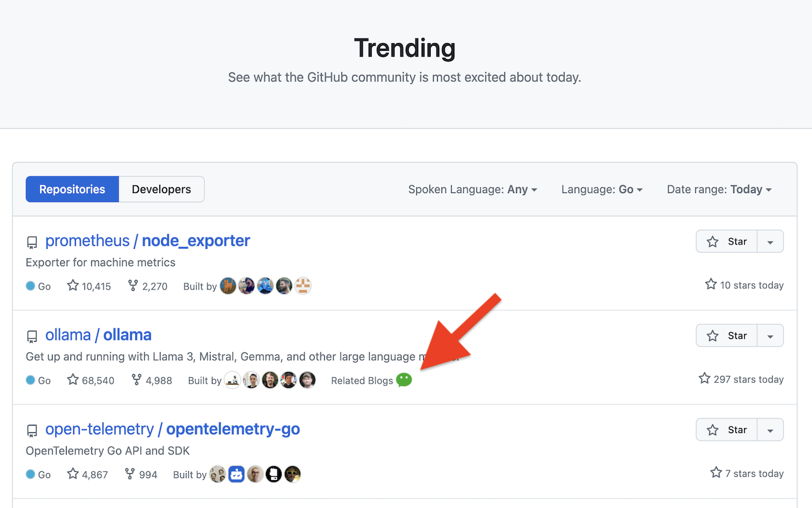Click the repo icon beside prometheus / node_exporter
This screenshot has width=812, height=508.
tap(32, 242)
